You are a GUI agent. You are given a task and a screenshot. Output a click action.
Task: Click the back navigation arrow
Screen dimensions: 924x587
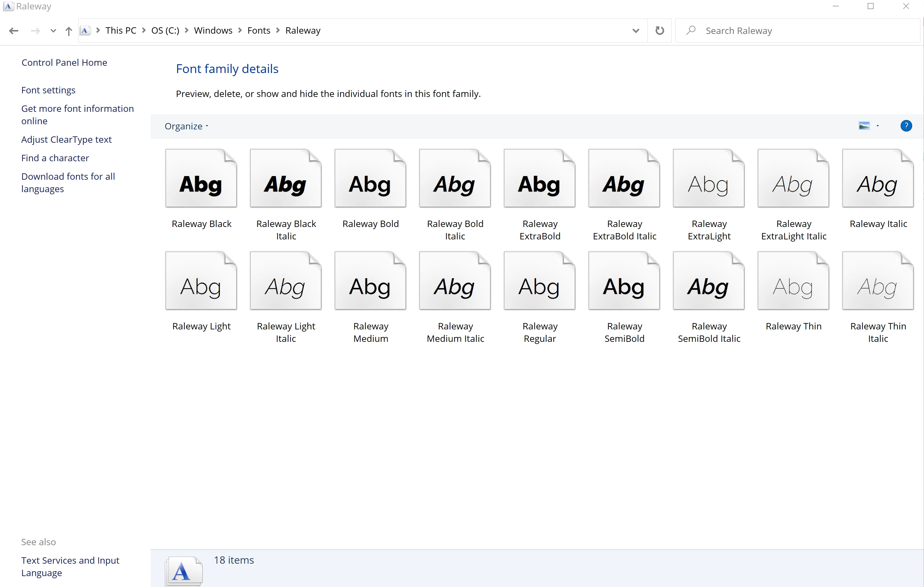pos(14,31)
